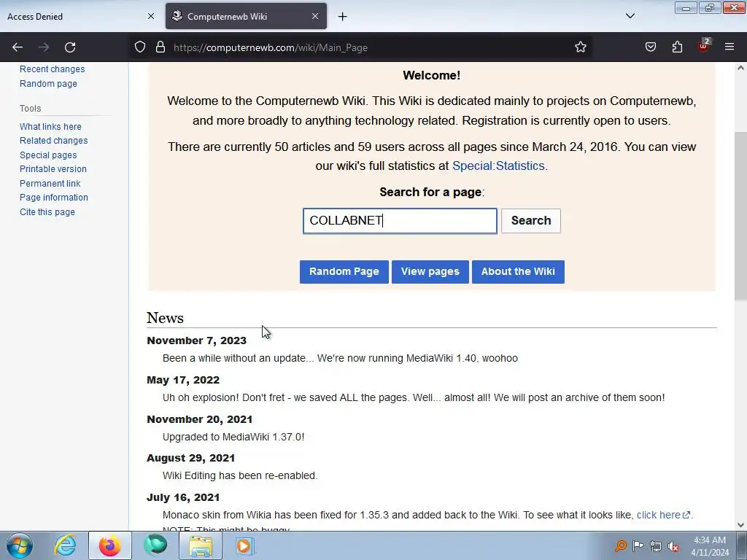Screen dimensions: 747x560
Task: Click the blue Random Page button
Action: click(x=344, y=271)
